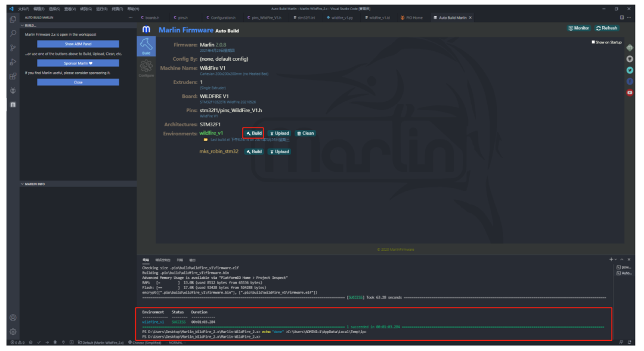Open the new terminal dropdown arrow

(x=615, y=259)
